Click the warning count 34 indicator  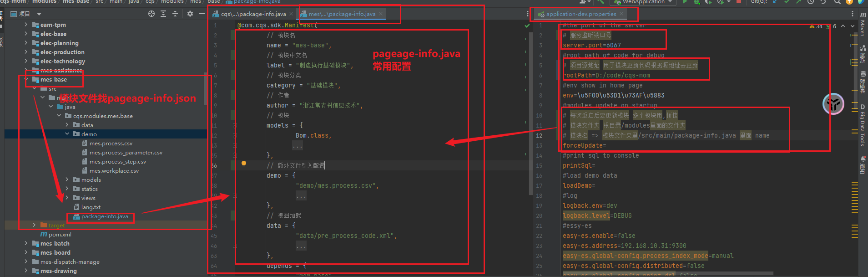(816, 26)
